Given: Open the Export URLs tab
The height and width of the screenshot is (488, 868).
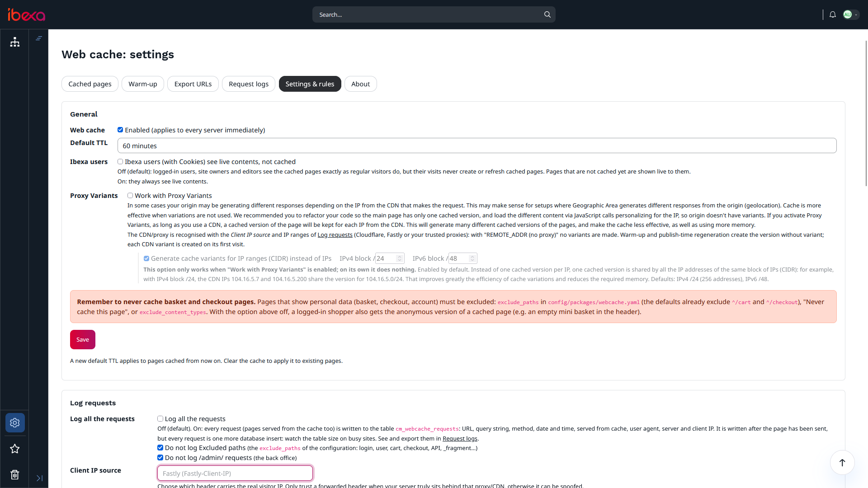Looking at the screenshot, I should tap(193, 84).
